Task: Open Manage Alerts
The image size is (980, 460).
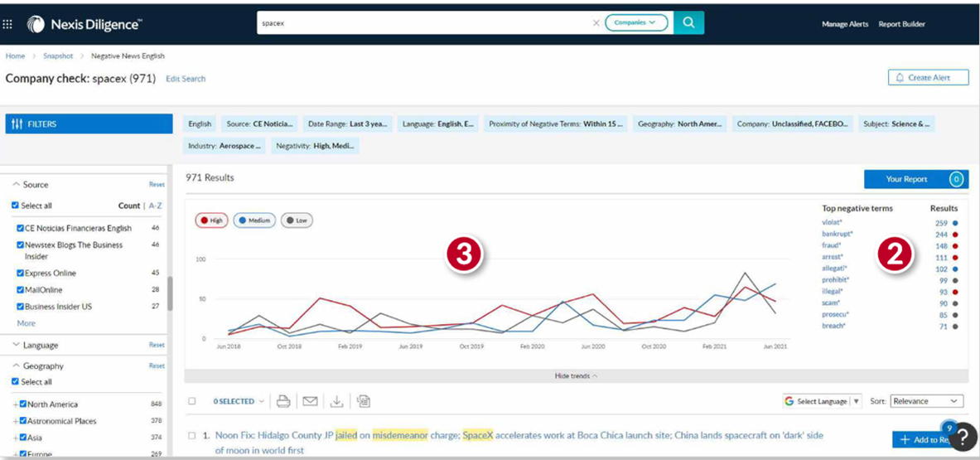Action: click(x=844, y=24)
